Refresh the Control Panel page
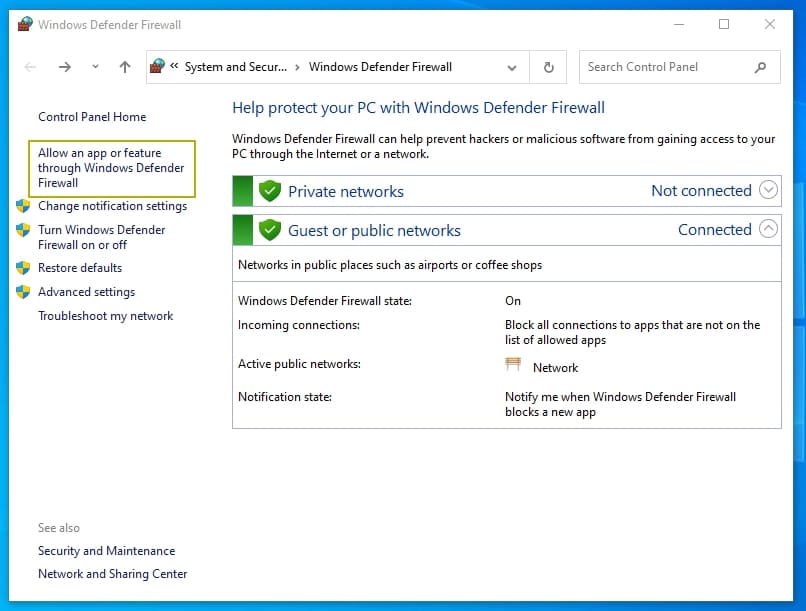 (x=548, y=67)
